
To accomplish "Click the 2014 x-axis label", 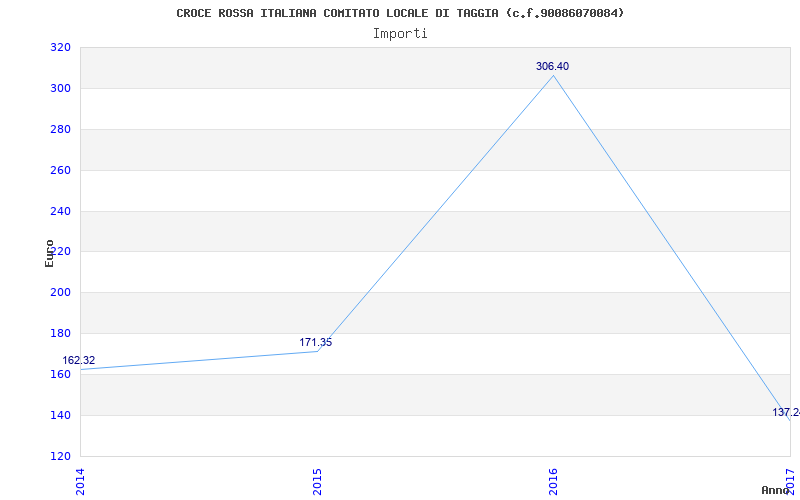I will point(80,481).
